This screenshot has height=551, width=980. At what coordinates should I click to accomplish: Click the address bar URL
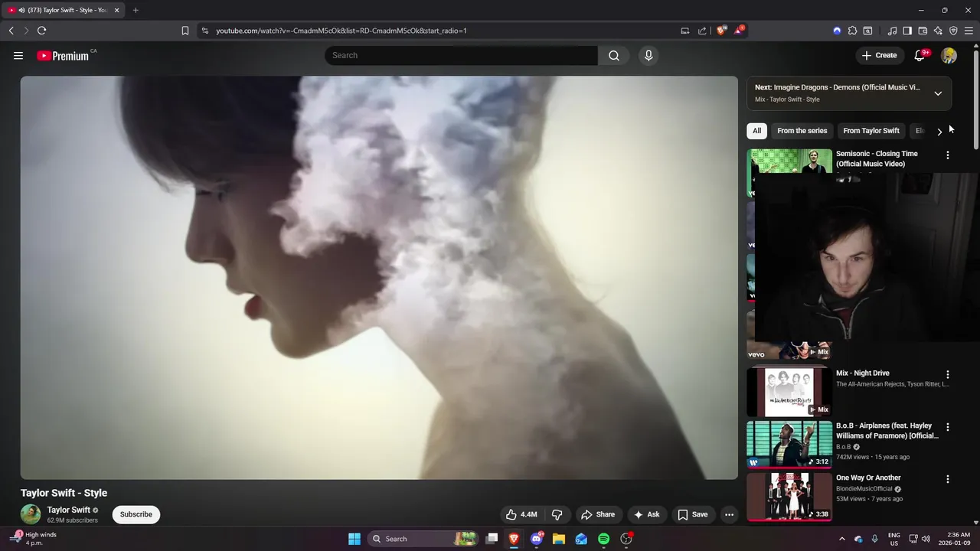(x=341, y=31)
